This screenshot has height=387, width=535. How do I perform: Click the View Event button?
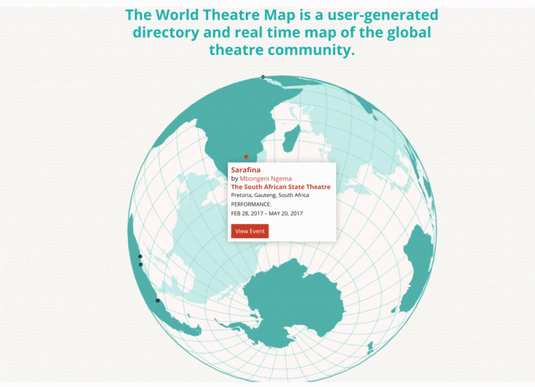[x=250, y=231]
